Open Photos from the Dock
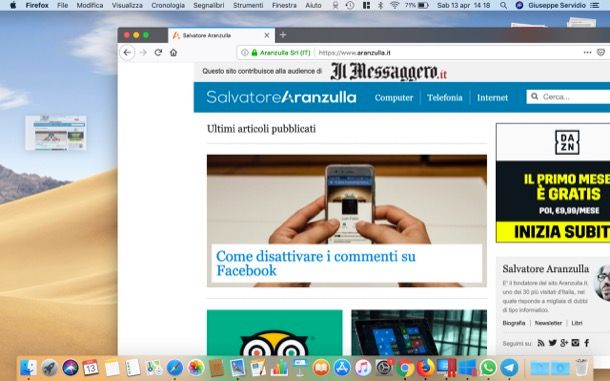 point(196,367)
